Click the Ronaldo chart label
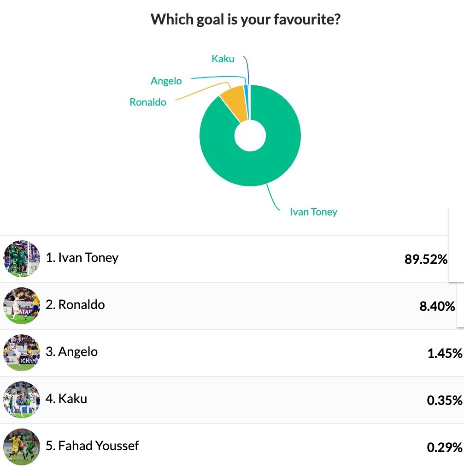Screen dimensions: 464x476 (148, 102)
